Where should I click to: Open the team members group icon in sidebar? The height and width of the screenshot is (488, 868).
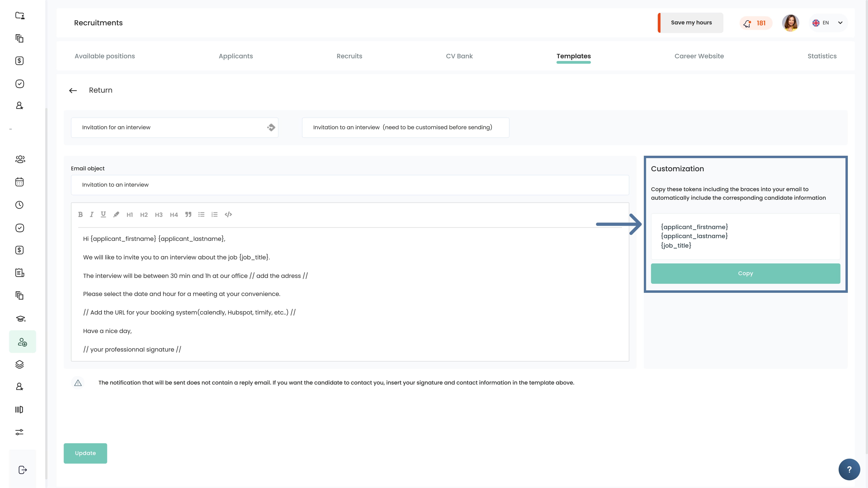(20, 159)
